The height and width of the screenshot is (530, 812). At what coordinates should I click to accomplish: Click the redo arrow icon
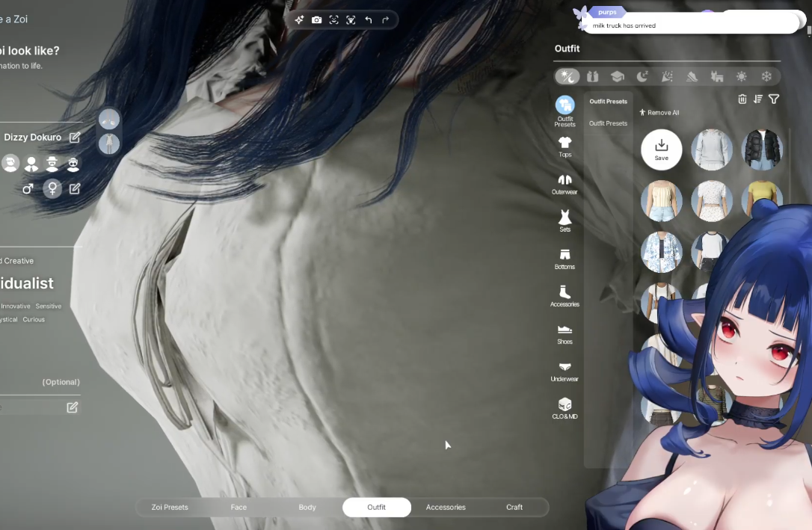point(386,20)
